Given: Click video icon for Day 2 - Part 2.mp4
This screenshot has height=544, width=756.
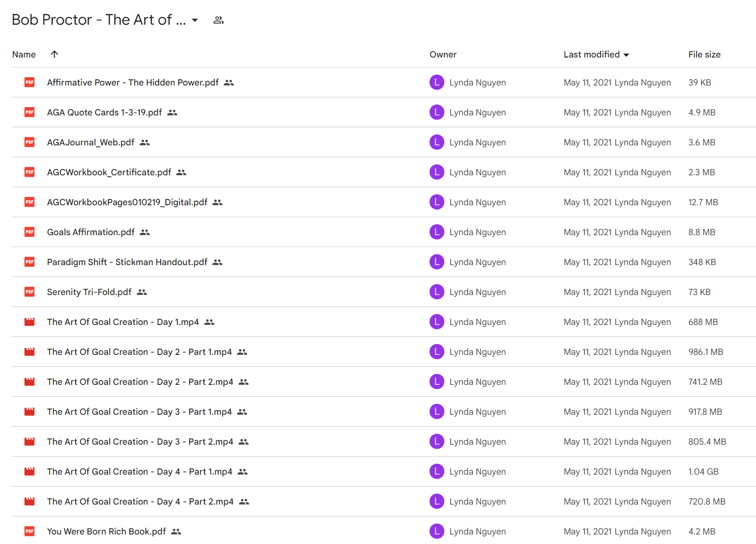Looking at the screenshot, I should pos(29,382).
